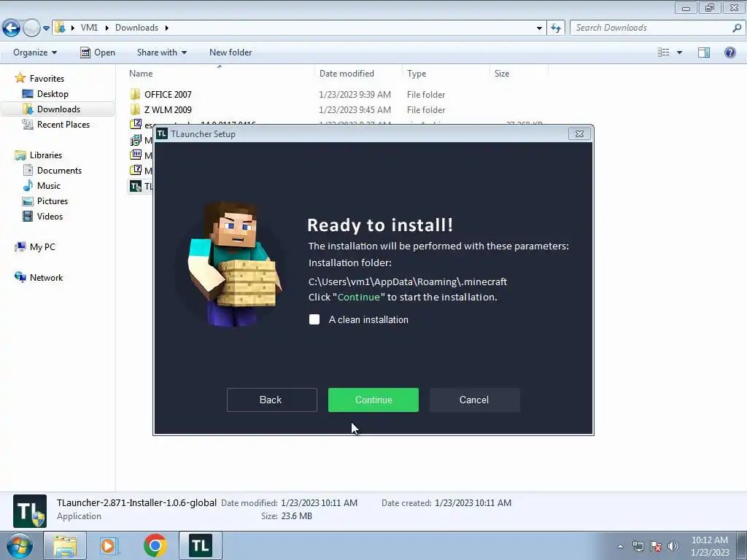Select the TL installer file icon in list

(x=135, y=186)
